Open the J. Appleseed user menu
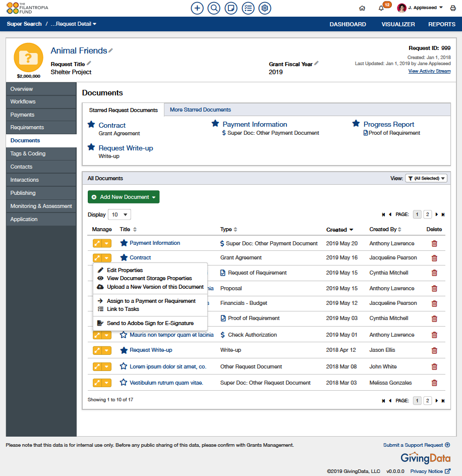This screenshot has width=462, height=476. pyautogui.click(x=420, y=8)
